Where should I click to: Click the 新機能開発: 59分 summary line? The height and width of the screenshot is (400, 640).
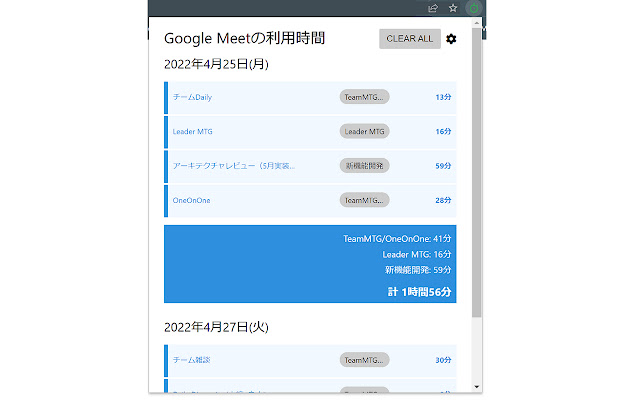point(418,270)
